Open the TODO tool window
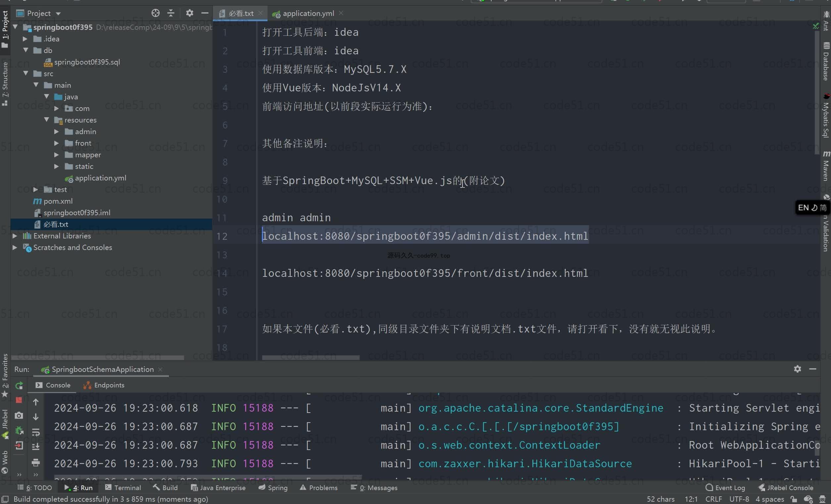The width and height of the screenshot is (831, 504). pyautogui.click(x=35, y=487)
